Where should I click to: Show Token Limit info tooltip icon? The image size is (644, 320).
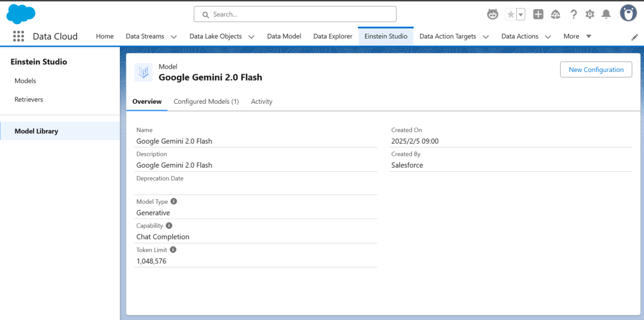click(x=173, y=250)
